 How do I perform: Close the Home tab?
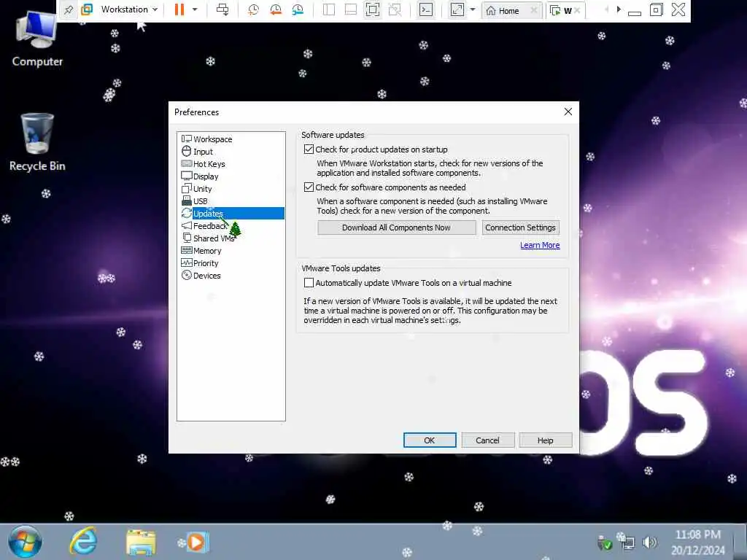[534, 10]
